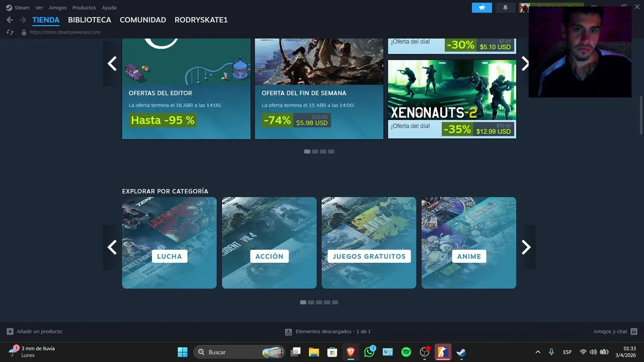Click the store URL address field
Screen dimensions: 644x362
(65, 32)
